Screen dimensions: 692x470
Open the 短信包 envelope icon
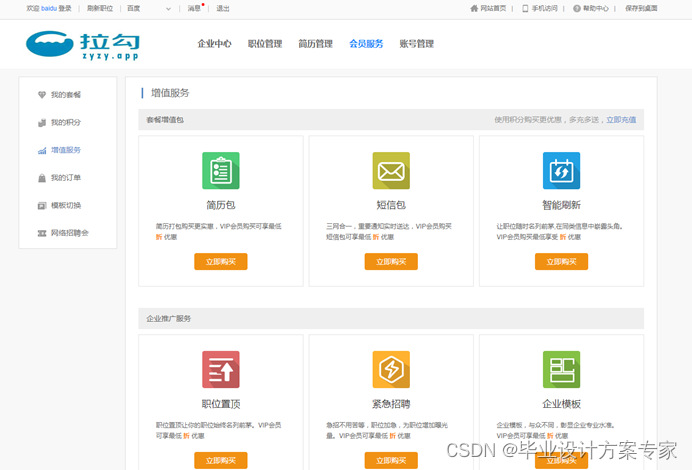tap(391, 171)
